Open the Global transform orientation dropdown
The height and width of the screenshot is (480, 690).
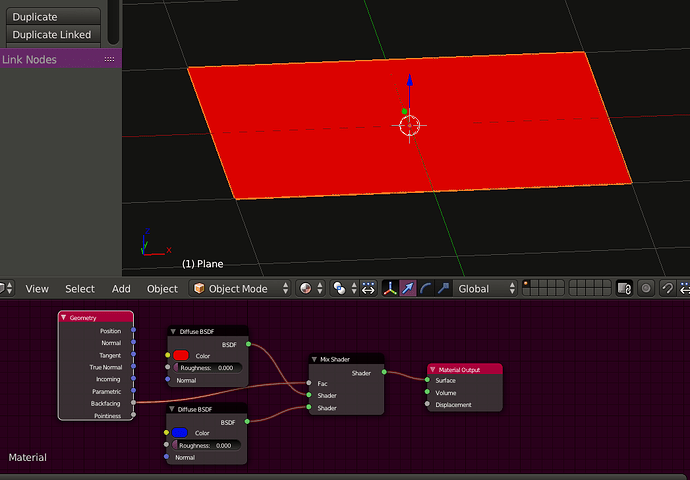pyautogui.click(x=484, y=289)
